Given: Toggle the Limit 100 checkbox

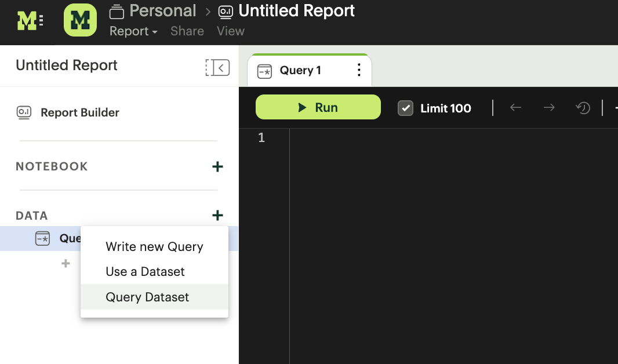Looking at the screenshot, I should (x=405, y=108).
